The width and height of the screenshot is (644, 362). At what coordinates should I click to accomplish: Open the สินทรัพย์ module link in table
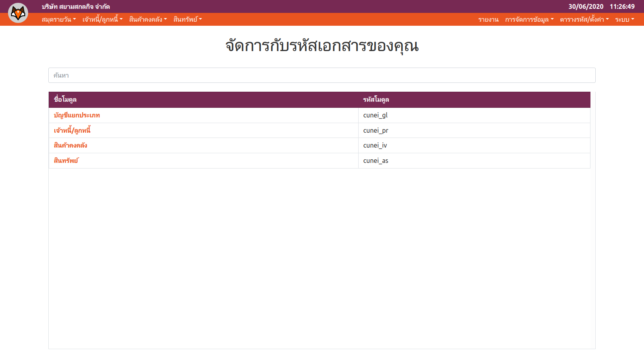[x=66, y=160]
